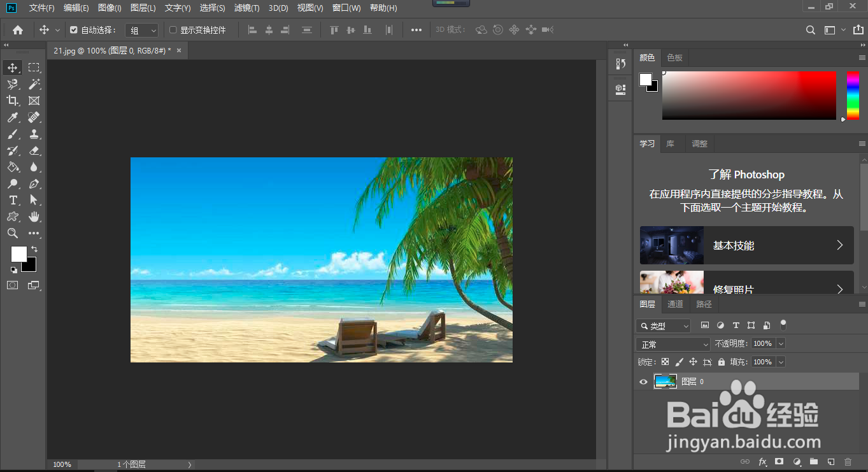
Task: Click the Home icon in options bar
Action: coord(18,30)
